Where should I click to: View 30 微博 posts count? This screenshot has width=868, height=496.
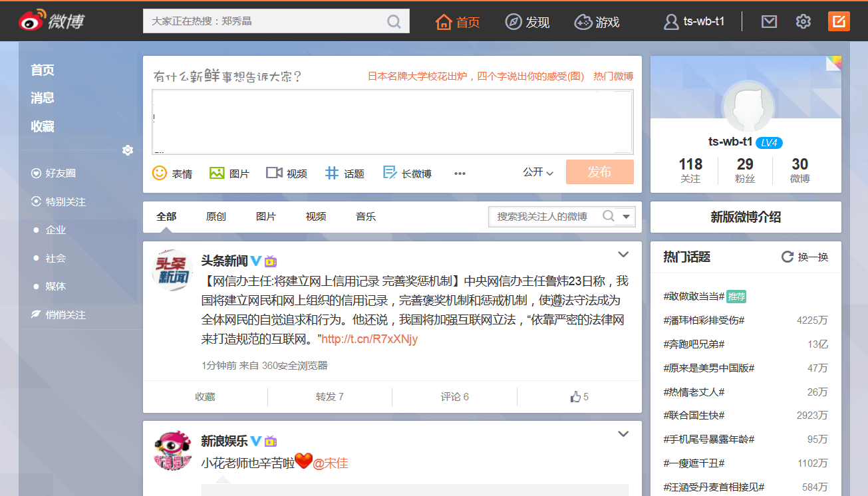[800, 170]
